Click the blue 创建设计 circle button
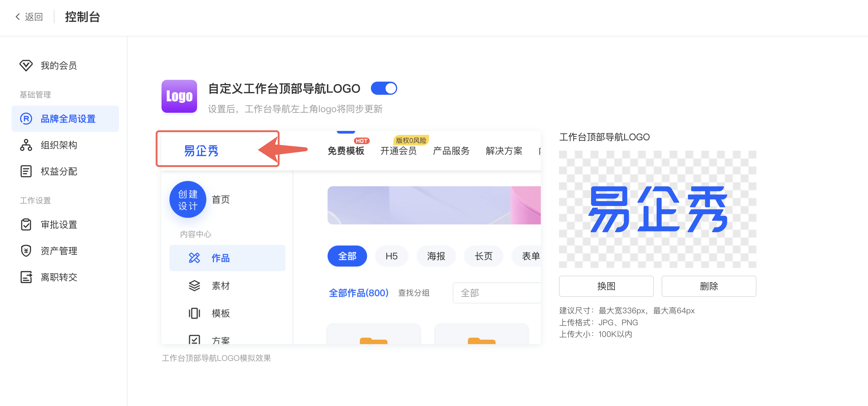This screenshot has width=868, height=406. (x=187, y=199)
